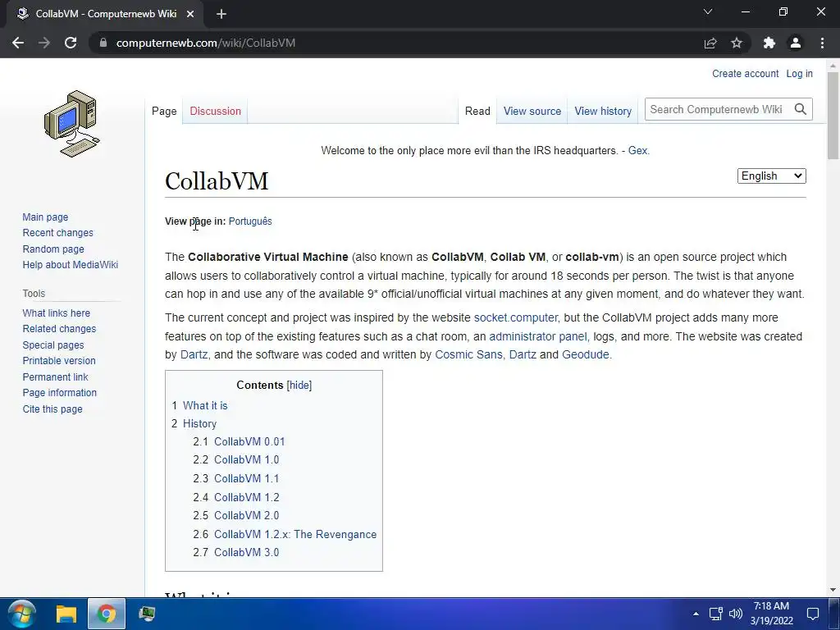Open Page information link

[59, 393]
